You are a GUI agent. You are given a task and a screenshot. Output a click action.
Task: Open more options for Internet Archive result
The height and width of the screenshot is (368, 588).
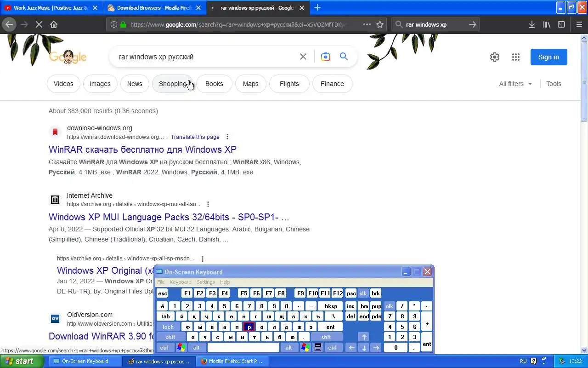[x=208, y=204]
